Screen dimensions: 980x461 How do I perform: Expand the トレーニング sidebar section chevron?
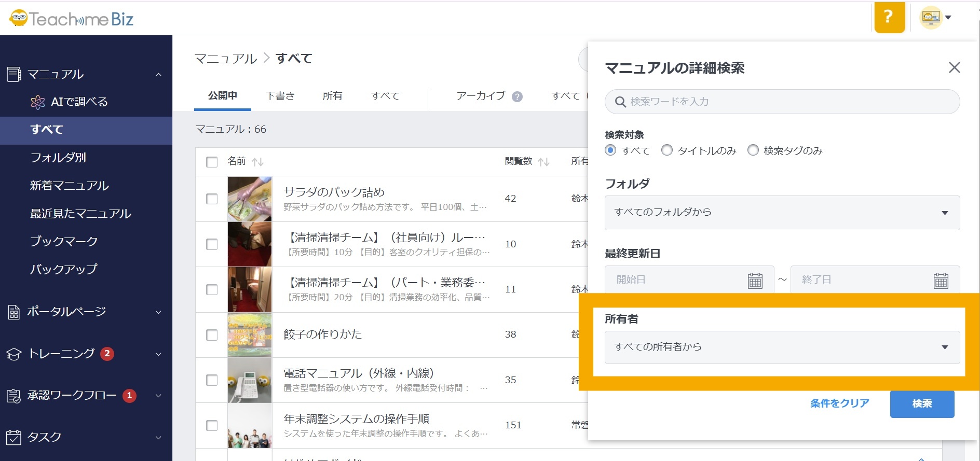(158, 354)
